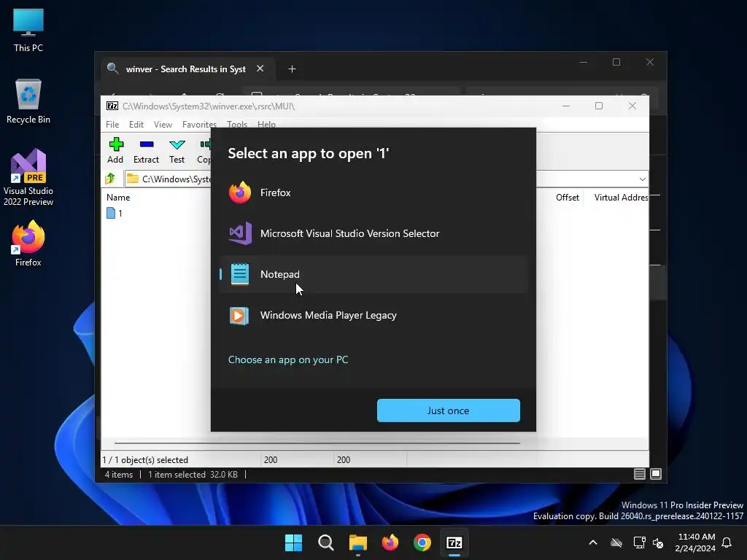Click the muted volume tray icon
The height and width of the screenshot is (560, 747).
point(658,542)
